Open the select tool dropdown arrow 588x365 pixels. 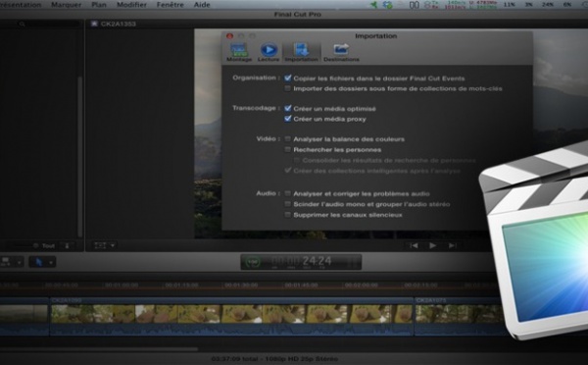pyautogui.click(x=51, y=262)
